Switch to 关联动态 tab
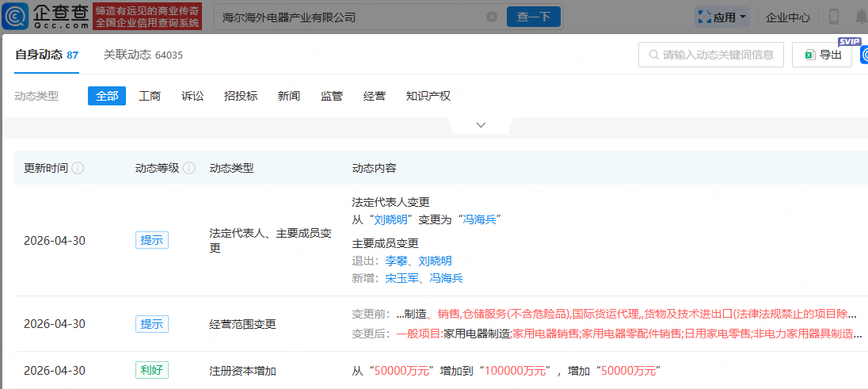 pos(143,55)
